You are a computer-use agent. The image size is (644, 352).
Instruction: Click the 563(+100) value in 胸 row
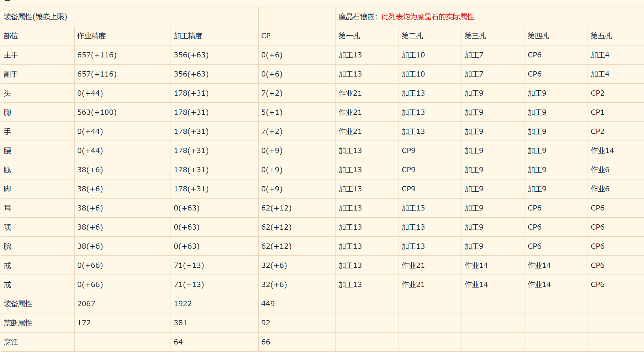click(x=97, y=112)
